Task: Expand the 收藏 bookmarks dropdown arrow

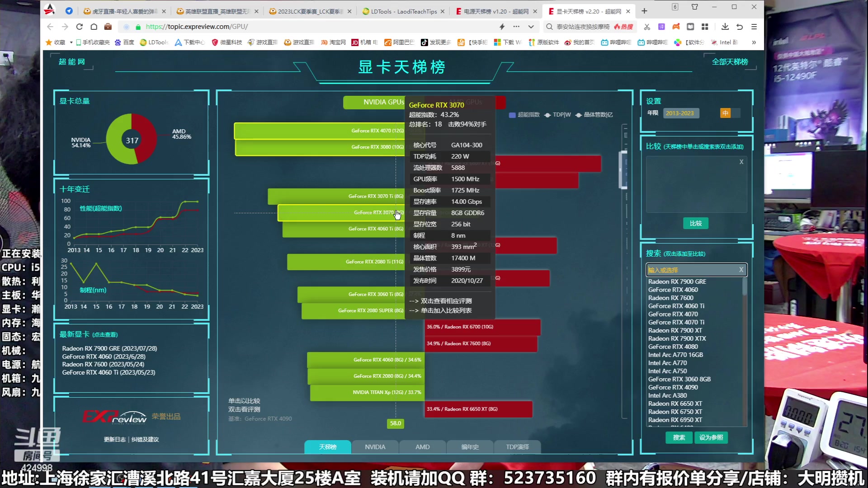Action: pos(71,42)
